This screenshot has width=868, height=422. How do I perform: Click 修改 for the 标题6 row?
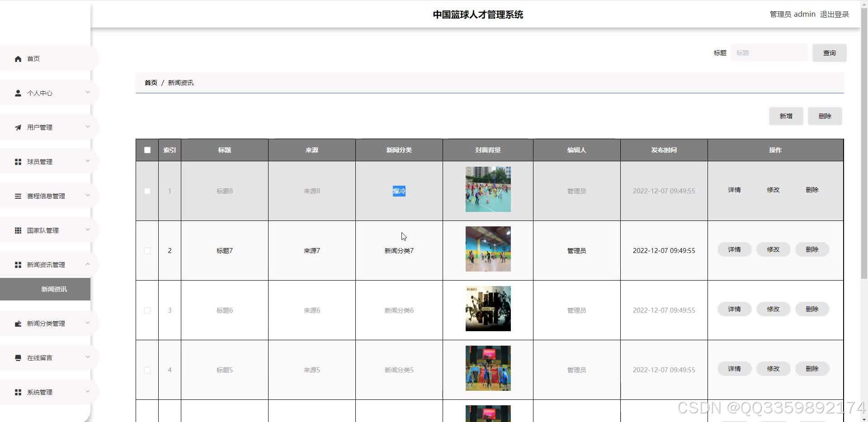pyautogui.click(x=773, y=309)
